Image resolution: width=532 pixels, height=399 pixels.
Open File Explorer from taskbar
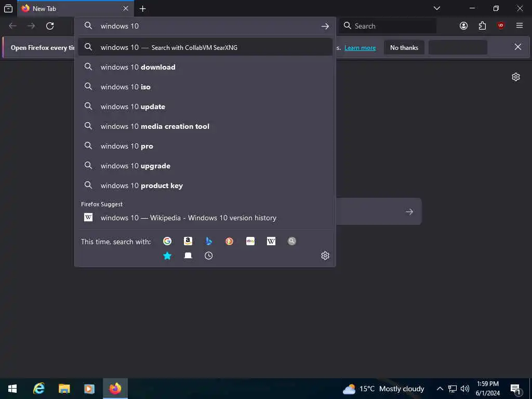(64, 389)
